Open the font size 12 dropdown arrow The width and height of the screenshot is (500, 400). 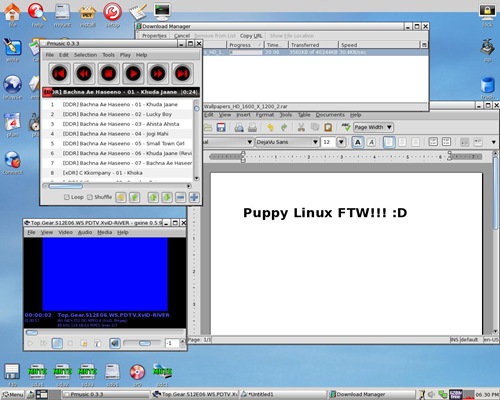tap(341, 142)
